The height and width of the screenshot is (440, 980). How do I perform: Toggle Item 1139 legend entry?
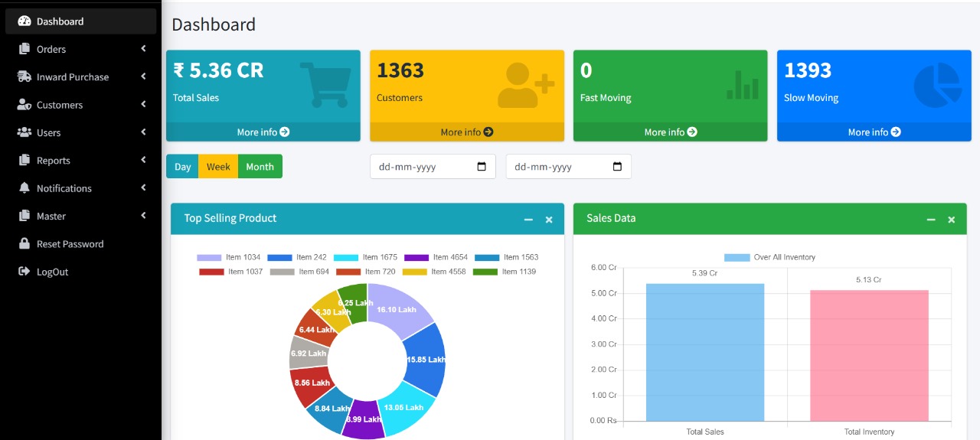pos(505,272)
